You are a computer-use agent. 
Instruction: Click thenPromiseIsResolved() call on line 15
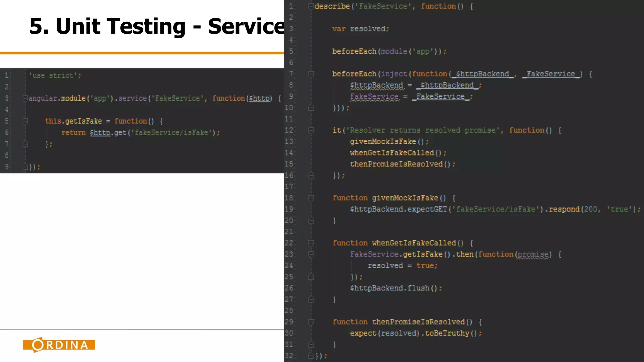[402, 164]
